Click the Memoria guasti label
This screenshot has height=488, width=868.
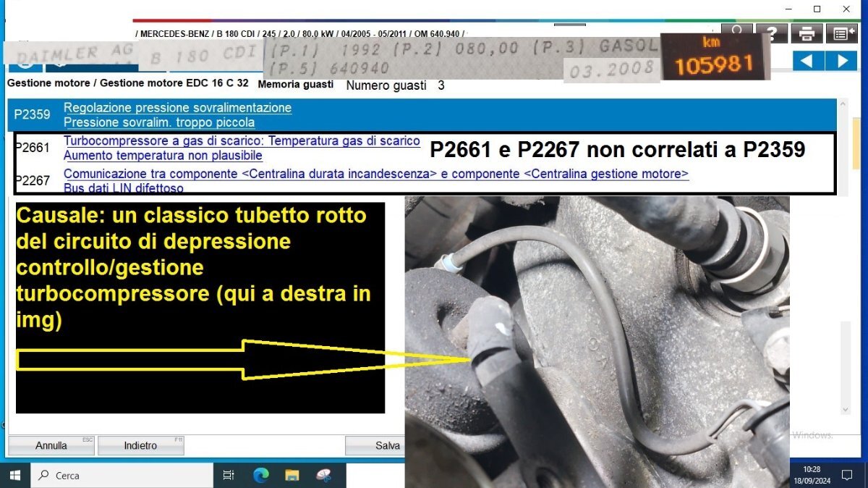coord(295,84)
